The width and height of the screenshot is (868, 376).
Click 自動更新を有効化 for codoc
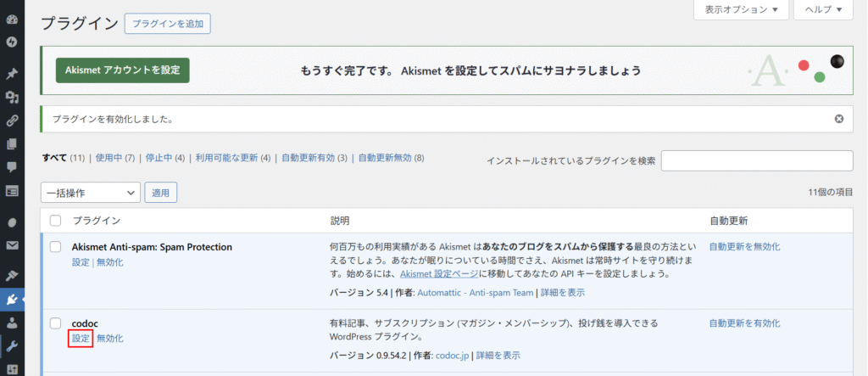pos(744,323)
